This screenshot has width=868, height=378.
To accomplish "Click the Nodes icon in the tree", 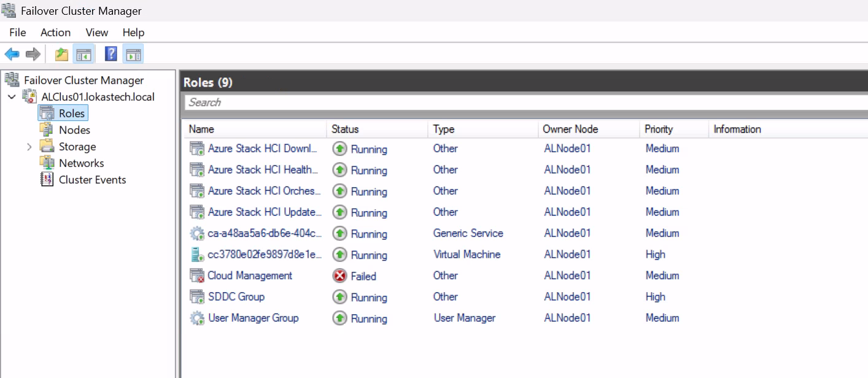I will (x=47, y=129).
